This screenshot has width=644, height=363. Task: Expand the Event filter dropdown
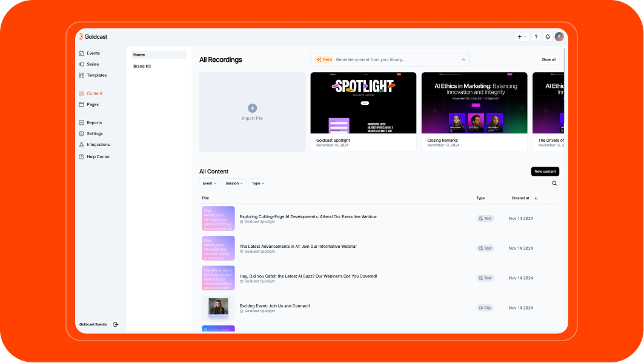click(210, 183)
